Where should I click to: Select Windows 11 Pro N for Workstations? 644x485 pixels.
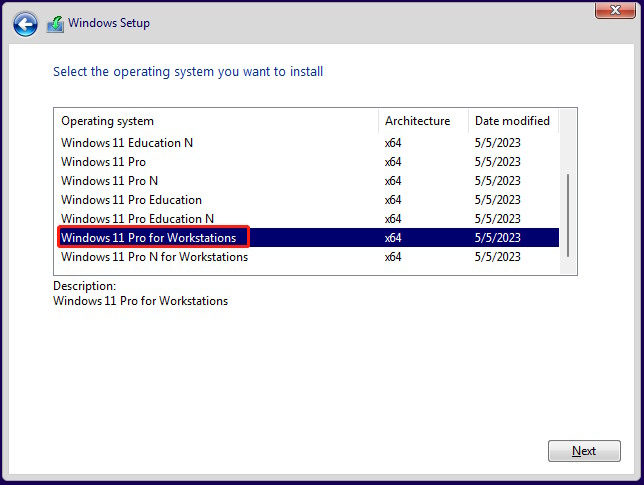click(306, 257)
